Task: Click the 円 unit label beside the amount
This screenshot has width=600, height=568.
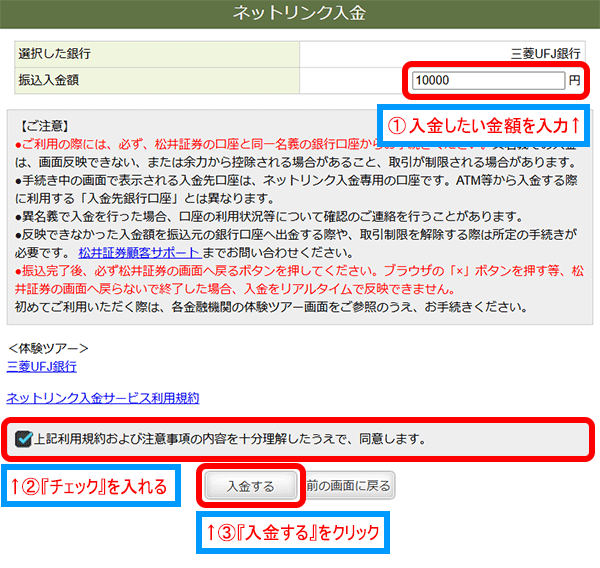Action: 574,80
